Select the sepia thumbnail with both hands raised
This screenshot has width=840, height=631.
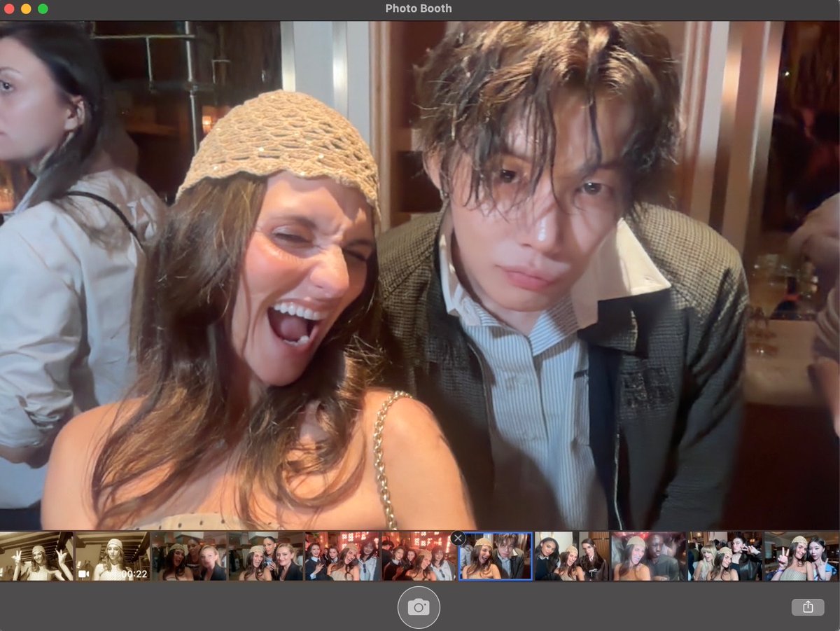tap(36, 556)
